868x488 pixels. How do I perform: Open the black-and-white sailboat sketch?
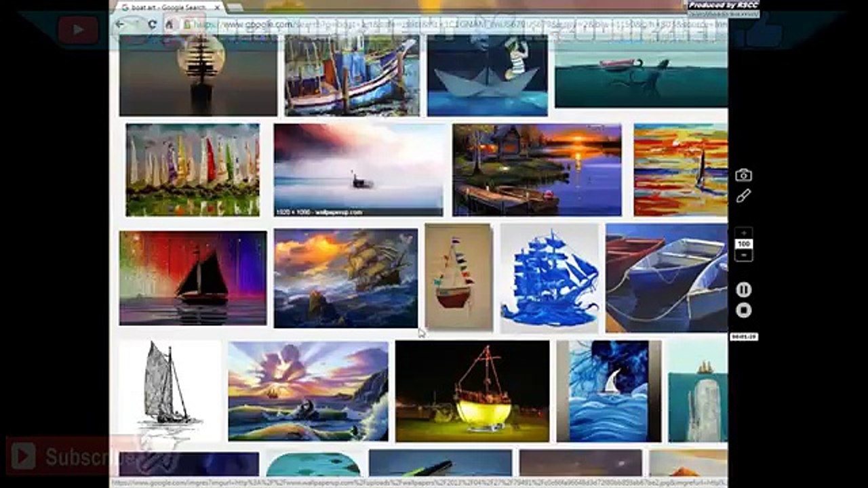170,391
